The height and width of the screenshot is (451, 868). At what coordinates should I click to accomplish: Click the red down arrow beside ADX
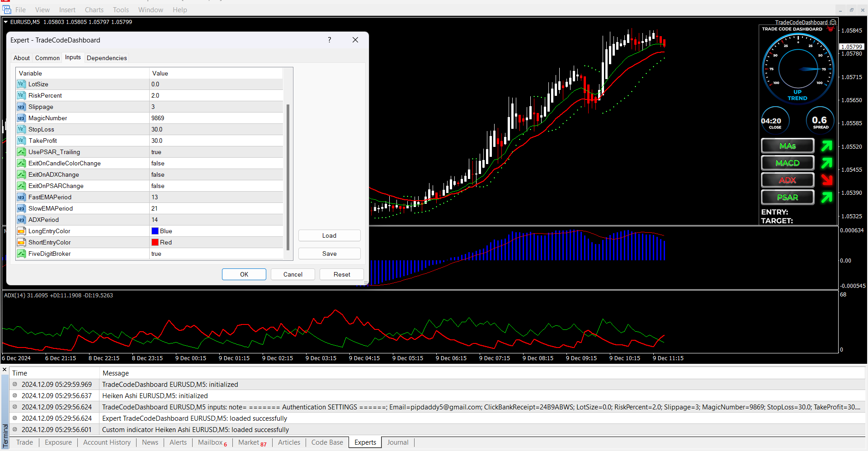click(826, 180)
